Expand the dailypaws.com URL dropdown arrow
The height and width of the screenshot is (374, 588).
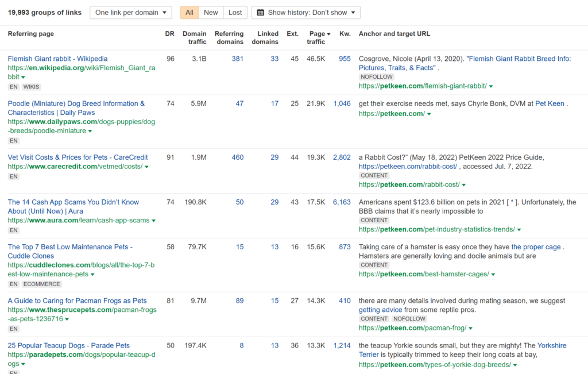[90, 132]
